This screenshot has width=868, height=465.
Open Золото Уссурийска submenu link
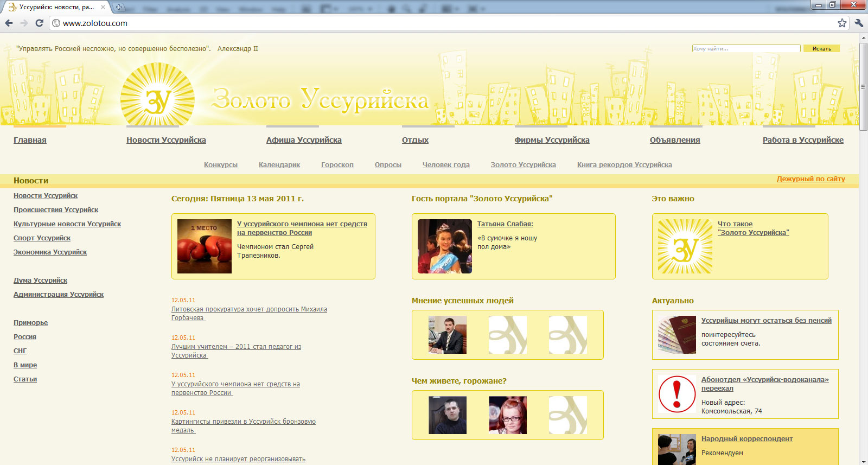coord(524,165)
